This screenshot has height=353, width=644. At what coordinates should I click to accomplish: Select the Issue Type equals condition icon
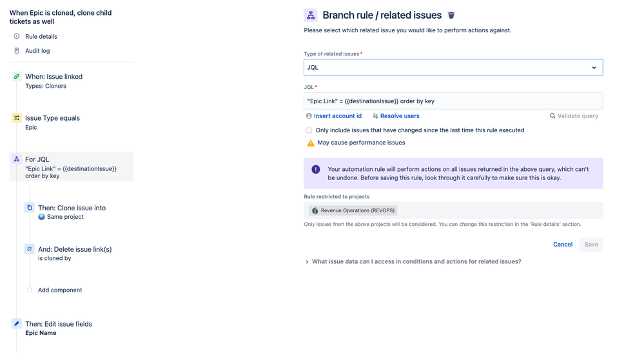point(16,118)
